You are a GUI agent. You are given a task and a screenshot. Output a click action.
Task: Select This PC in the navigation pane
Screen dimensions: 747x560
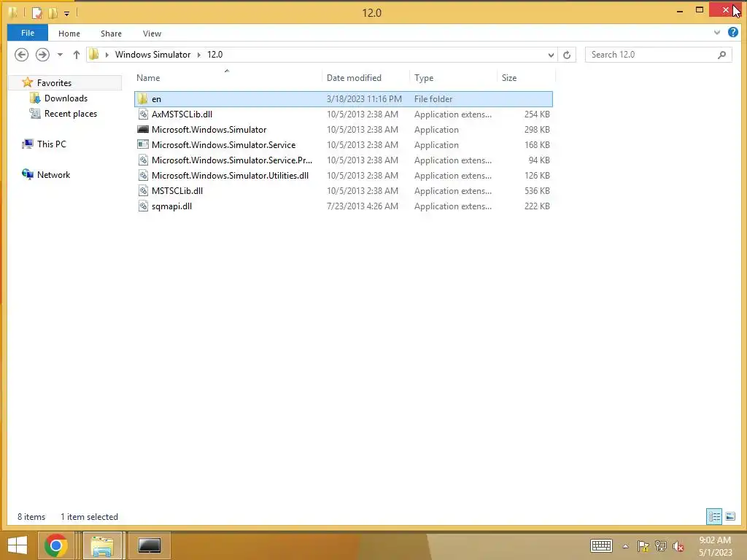click(52, 144)
